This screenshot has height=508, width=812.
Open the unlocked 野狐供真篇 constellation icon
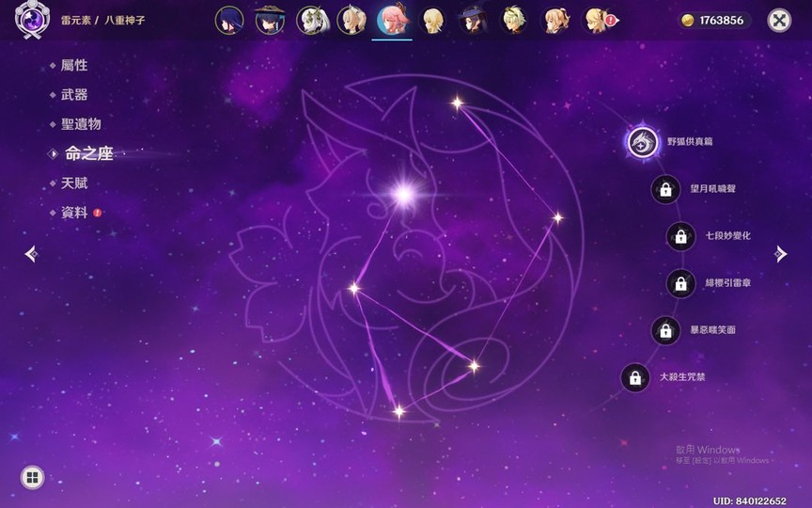click(643, 142)
